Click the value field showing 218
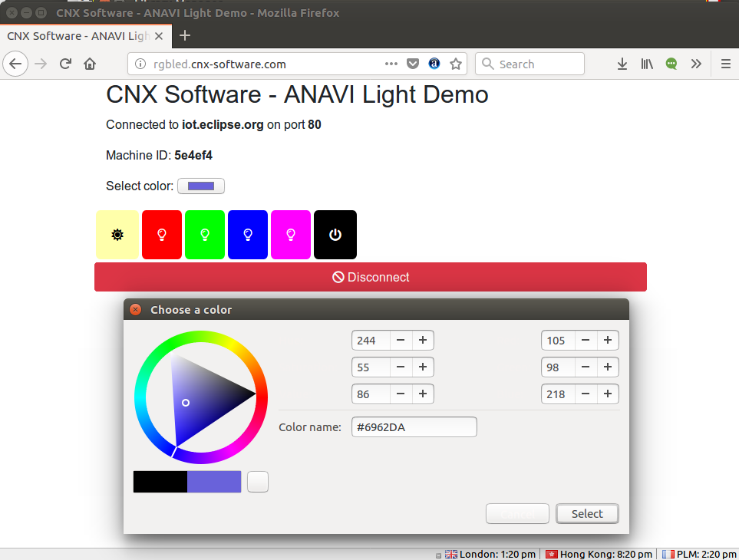Screen dimensions: 739x560 pos(558,394)
